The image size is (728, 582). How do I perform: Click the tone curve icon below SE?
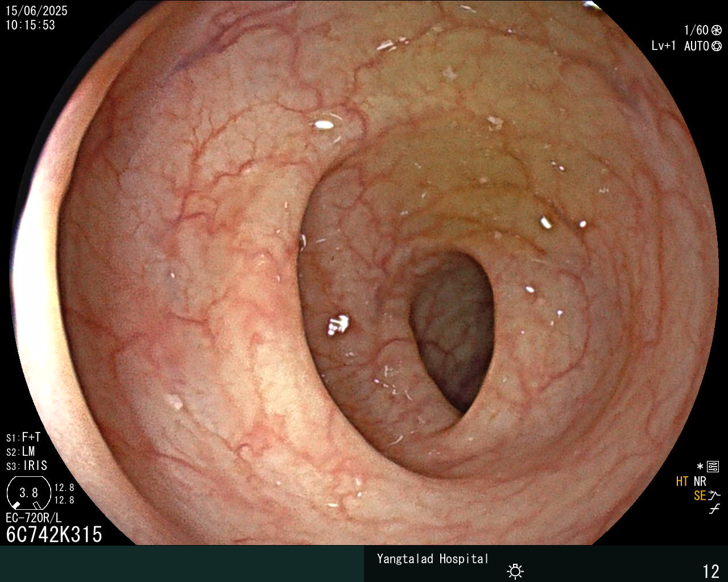coord(714,509)
